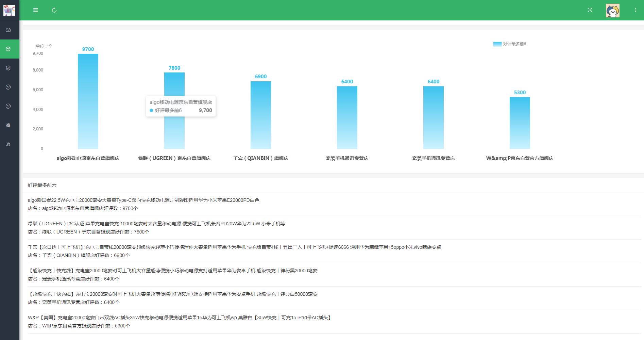Click the shopping cart logo
This screenshot has width=644, height=340.
coord(9,10)
